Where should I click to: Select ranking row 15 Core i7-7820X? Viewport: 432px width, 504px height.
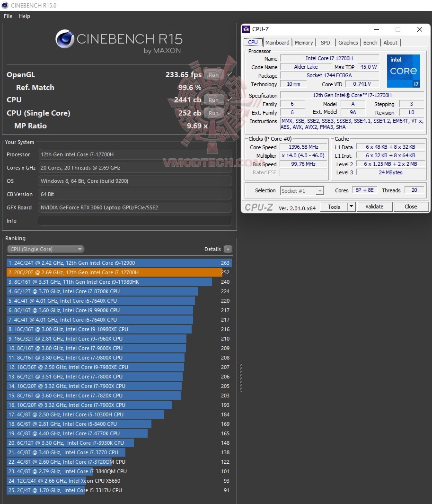119,396
